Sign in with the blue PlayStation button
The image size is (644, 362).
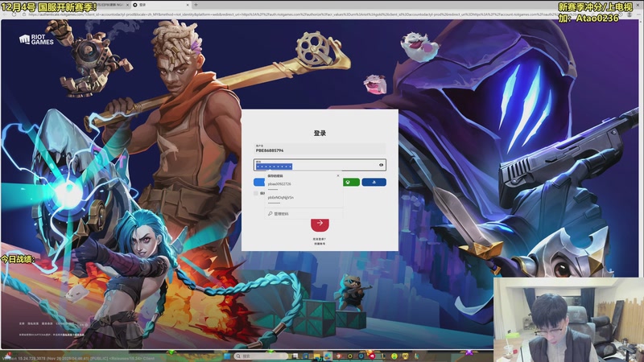click(374, 183)
